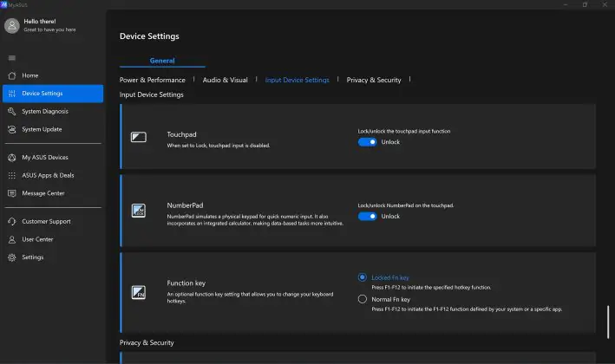Click the Home house icon
615x364 pixels.
(x=12, y=75)
